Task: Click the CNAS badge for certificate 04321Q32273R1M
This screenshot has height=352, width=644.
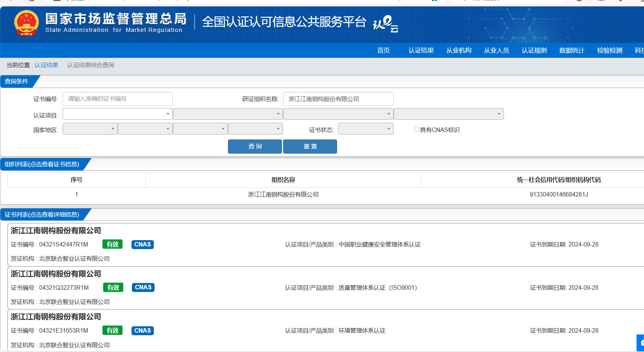Action: [x=143, y=287]
